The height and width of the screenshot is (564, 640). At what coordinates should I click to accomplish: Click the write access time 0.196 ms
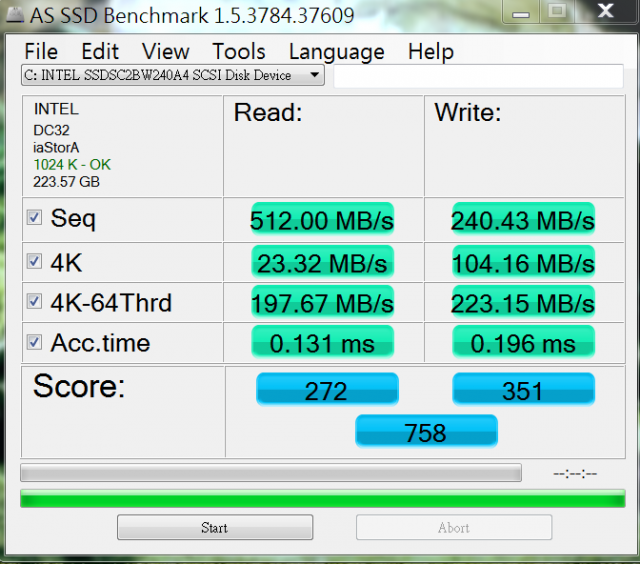click(x=523, y=342)
